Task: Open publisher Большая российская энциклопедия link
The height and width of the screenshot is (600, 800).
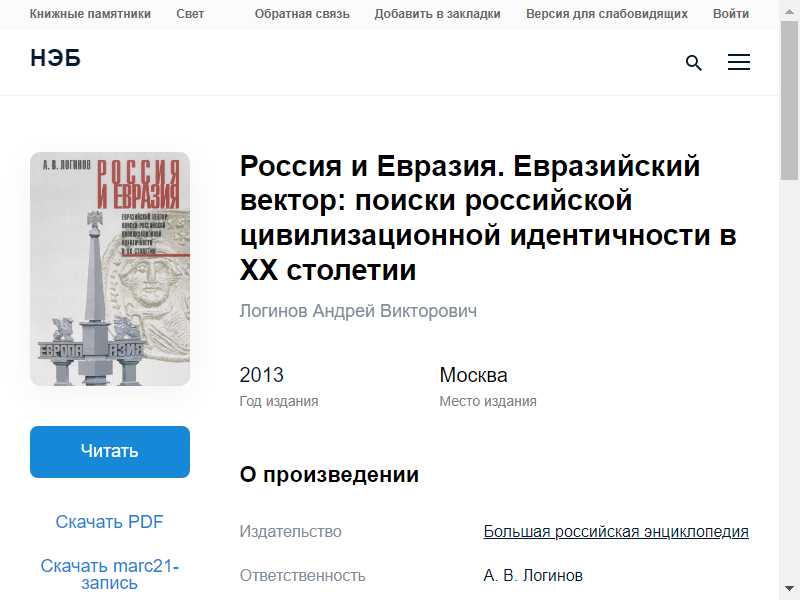Action: click(x=616, y=532)
